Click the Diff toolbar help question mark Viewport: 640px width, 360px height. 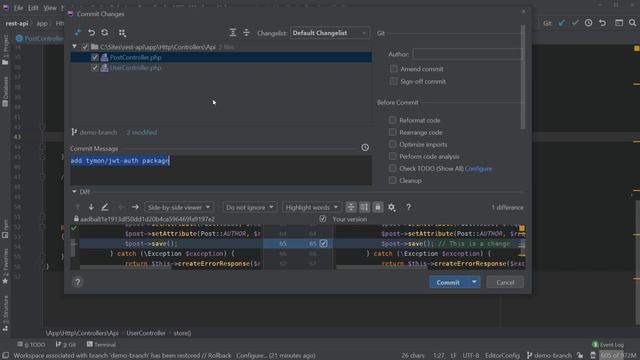(408, 207)
